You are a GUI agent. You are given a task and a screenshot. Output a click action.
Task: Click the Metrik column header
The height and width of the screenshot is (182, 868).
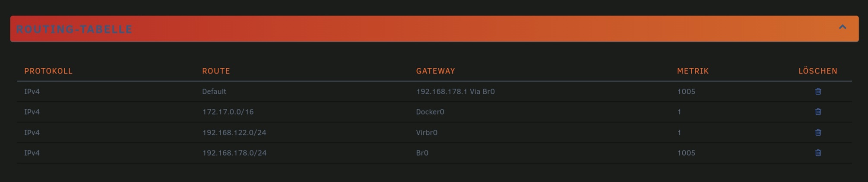(693, 71)
